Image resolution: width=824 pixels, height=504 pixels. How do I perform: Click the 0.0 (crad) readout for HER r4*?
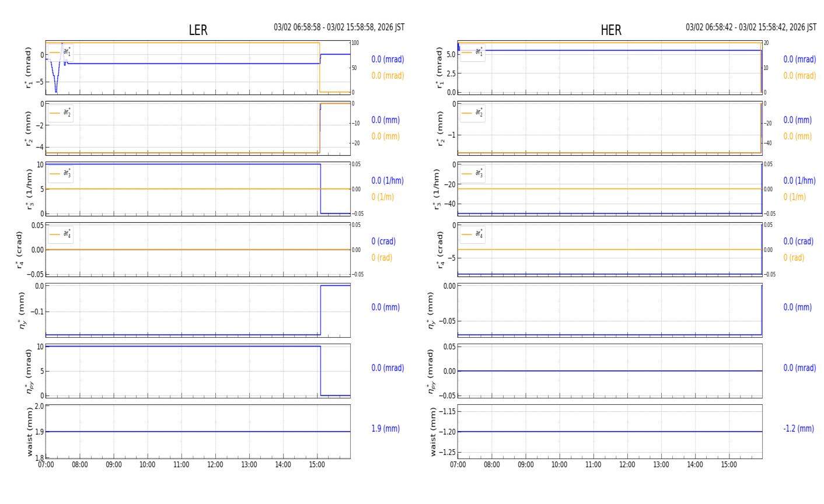[798, 242]
